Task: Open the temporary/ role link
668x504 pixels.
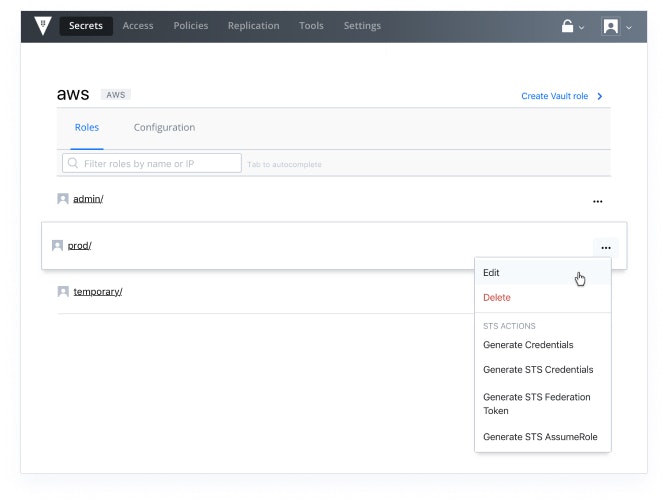Action: 98,292
